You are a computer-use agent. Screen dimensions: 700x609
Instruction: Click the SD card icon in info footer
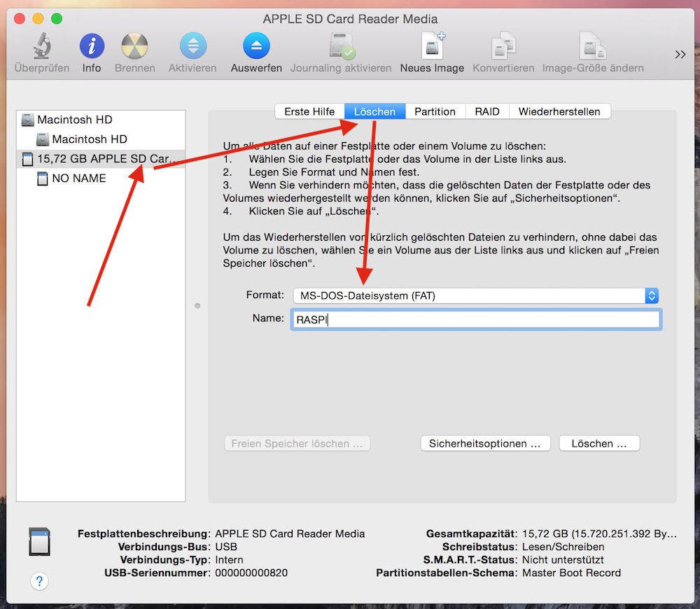(39, 542)
